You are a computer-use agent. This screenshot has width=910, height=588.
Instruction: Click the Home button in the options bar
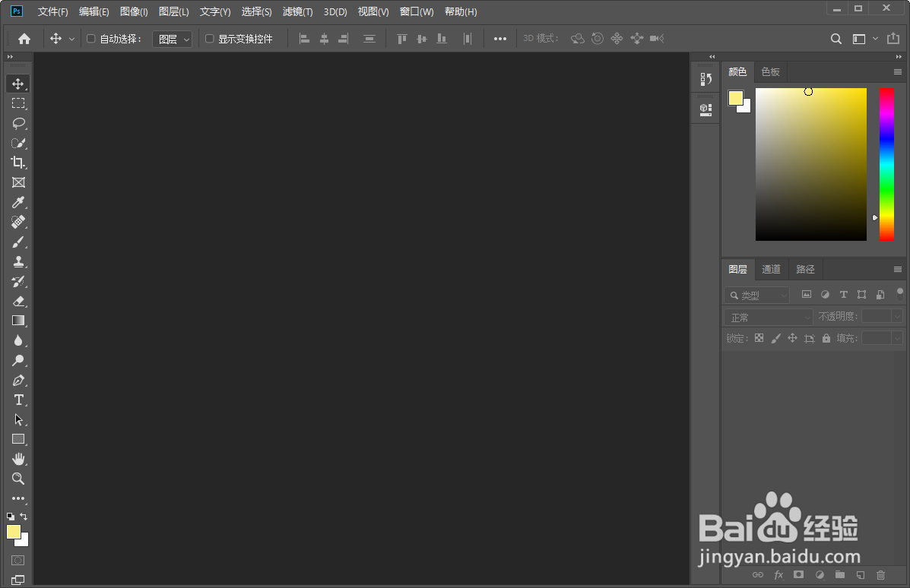pos(23,38)
